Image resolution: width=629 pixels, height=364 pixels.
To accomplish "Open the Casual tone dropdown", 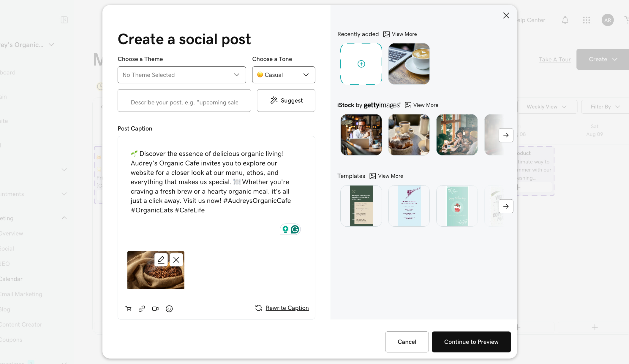I will [284, 75].
